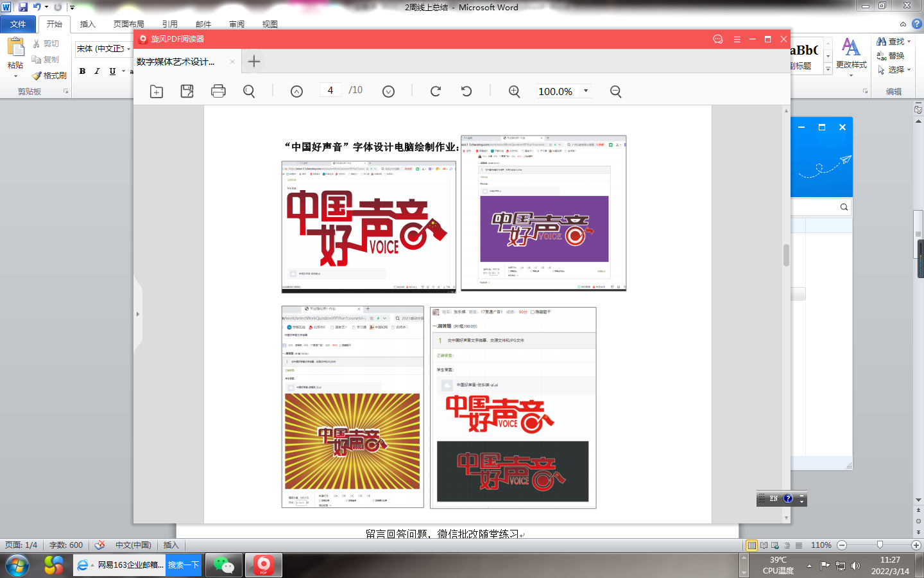Rotate the PDF page clockwise
Viewport: 924px width, 578px height.
pos(436,91)
